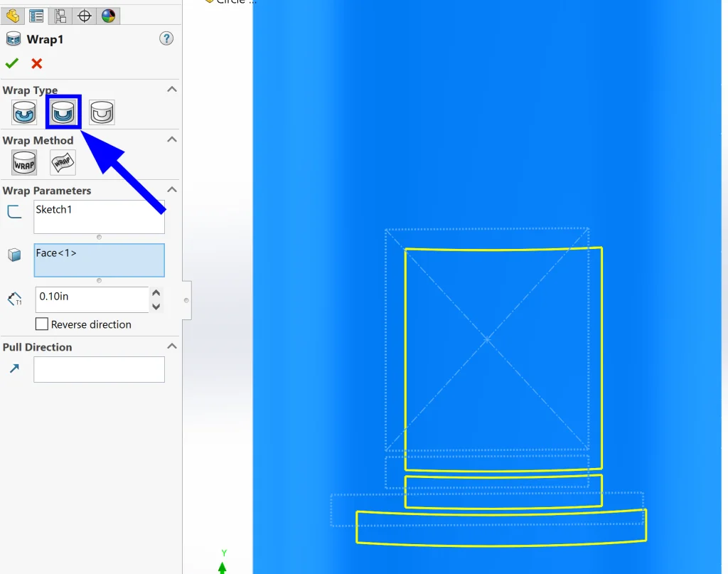Click the green Y axis triad arrow

point(223,567)
